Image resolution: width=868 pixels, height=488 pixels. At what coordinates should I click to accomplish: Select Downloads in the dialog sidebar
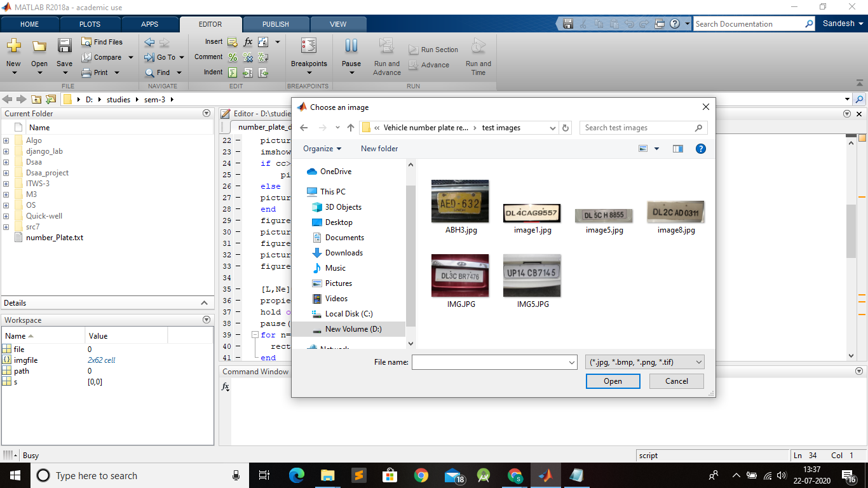337,253
